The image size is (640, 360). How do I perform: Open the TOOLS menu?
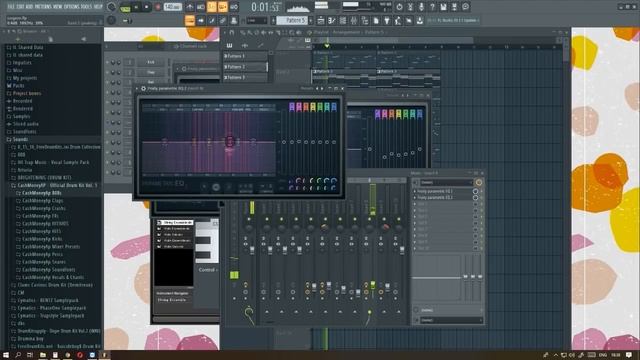(x=86, y=7)
